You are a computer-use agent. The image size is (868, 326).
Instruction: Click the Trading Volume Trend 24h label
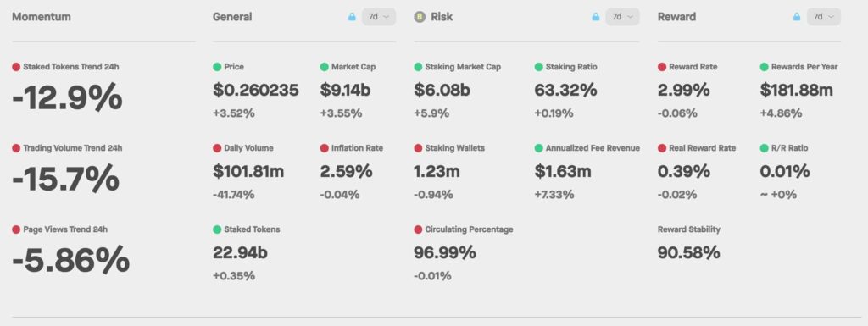pos(73,148)
